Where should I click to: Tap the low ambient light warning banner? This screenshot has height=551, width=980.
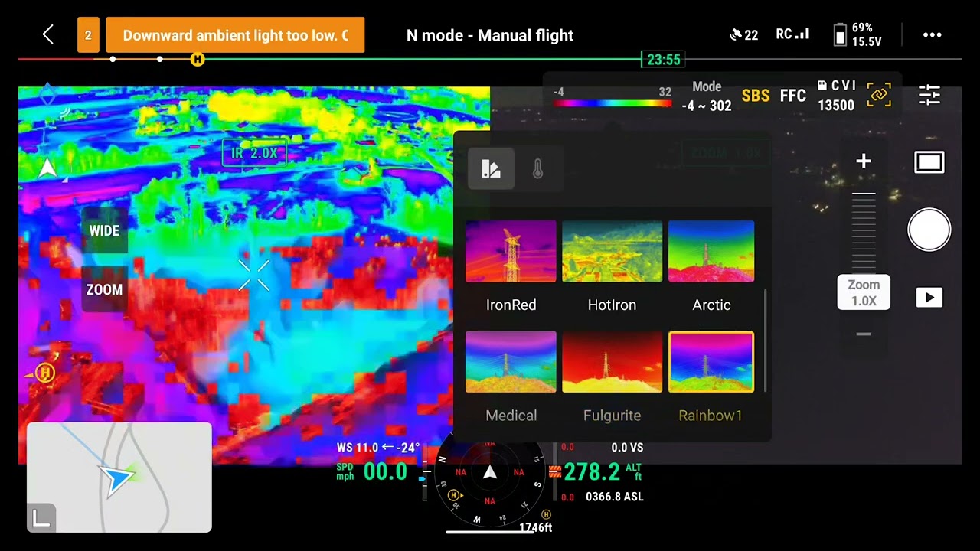click(x=235, y=35)
